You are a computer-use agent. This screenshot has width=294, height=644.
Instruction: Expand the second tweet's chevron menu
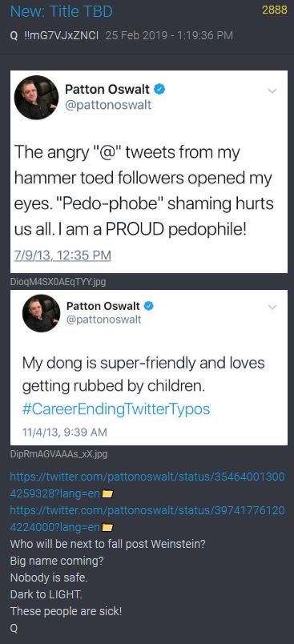(x=272, y=307)
